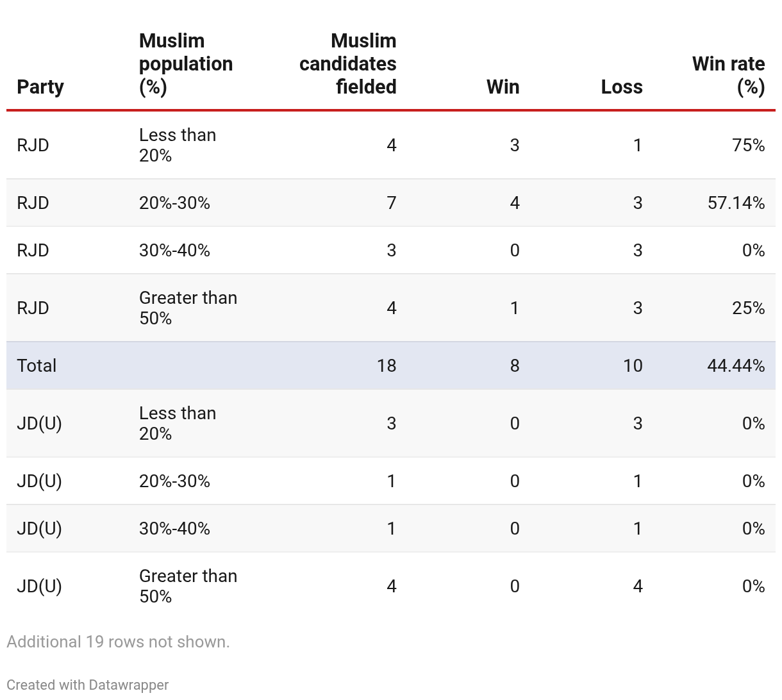The image size is (782, 700).
Task: Click the Win rate (%) column header
Action: pos(728,75)
